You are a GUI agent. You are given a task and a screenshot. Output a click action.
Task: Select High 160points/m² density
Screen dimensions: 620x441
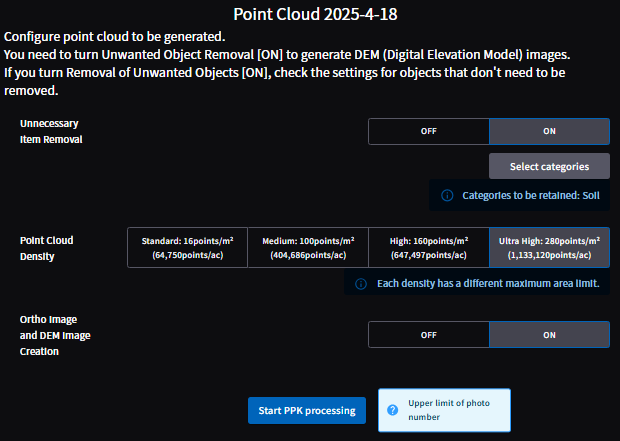pos(429,248)
